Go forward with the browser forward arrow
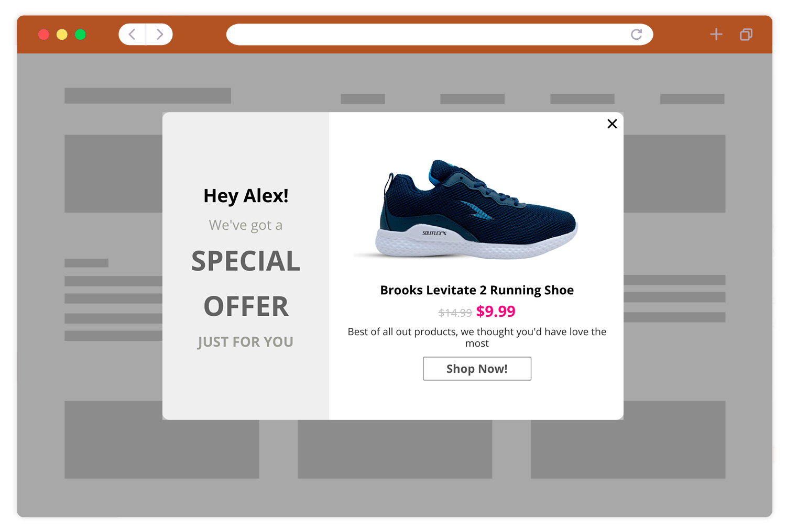This screenshot has width=786, height=532. [x=160, y=35]
